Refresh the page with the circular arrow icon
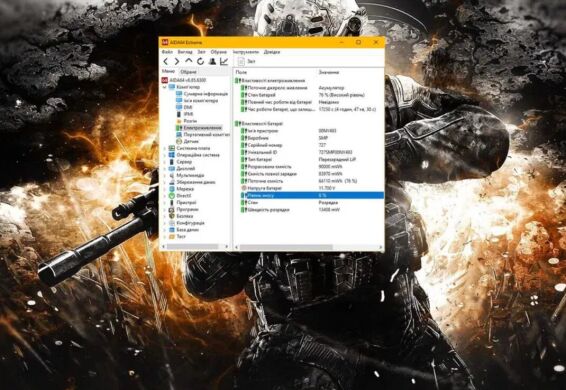 click(200, 61)
